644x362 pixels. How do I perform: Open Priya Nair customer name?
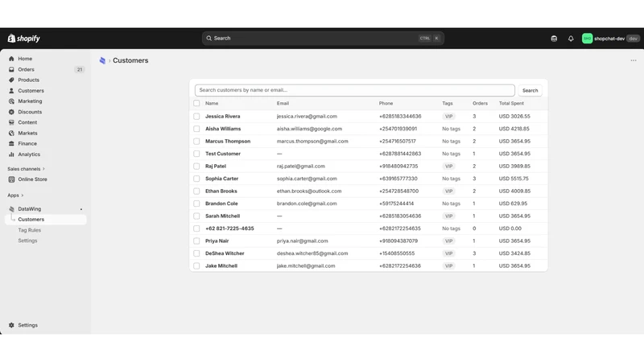(x=217, y=241)
